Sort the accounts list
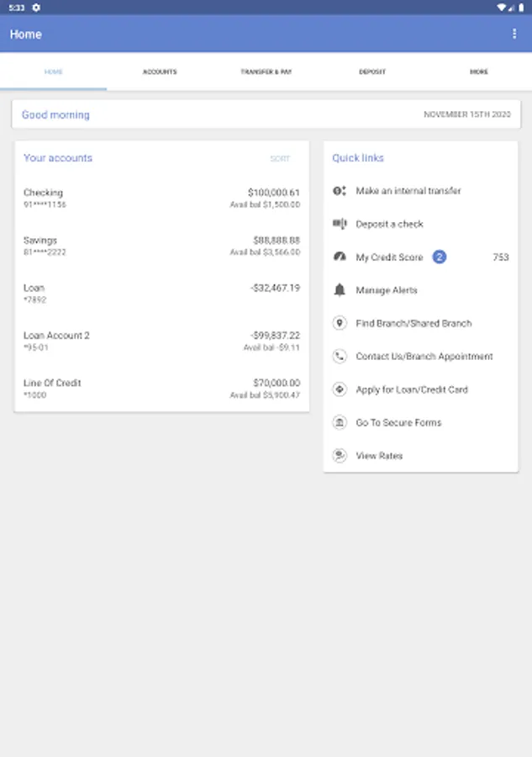 pos(280,158)
